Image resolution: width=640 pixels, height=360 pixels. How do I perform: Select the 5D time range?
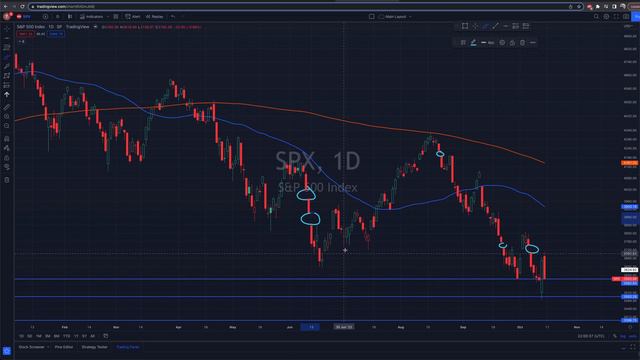point(30,336)
